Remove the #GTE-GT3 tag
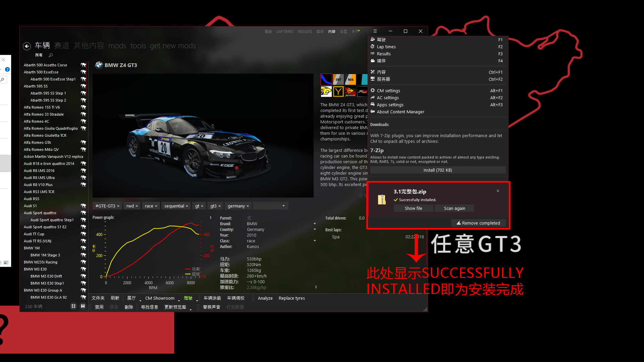The width and height of the screenshot is (644, 362). [x=118, y=206]
